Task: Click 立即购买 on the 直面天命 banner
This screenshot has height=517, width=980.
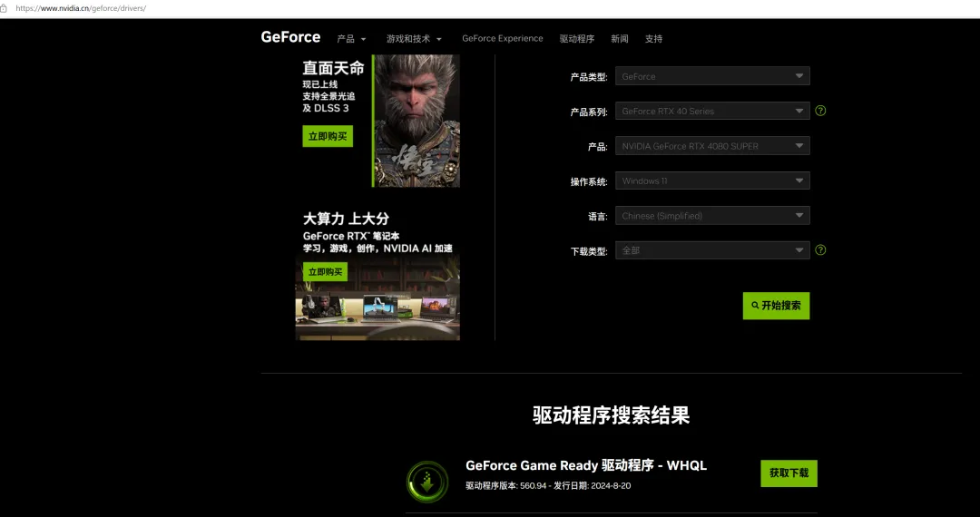Action: pyautogui.click(x=328, y=136)
